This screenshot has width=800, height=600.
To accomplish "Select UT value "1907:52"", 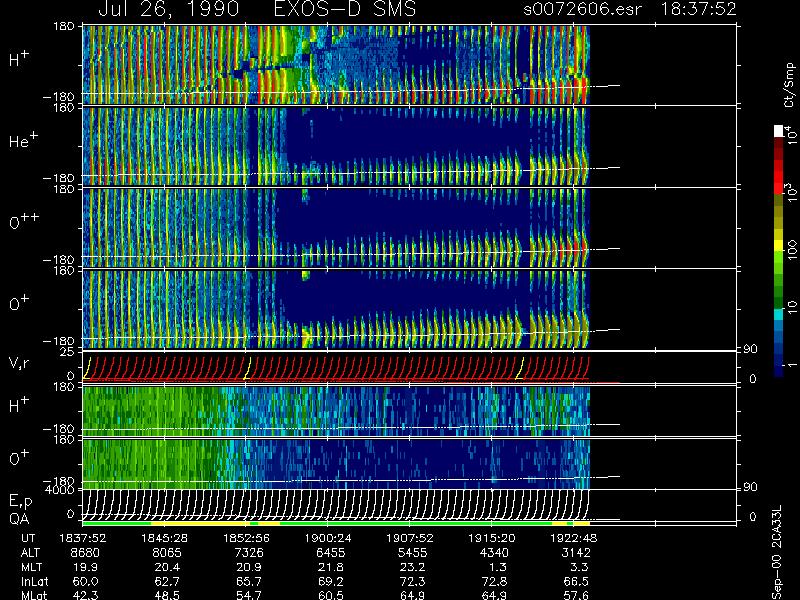I will click(x=410, y=538).
